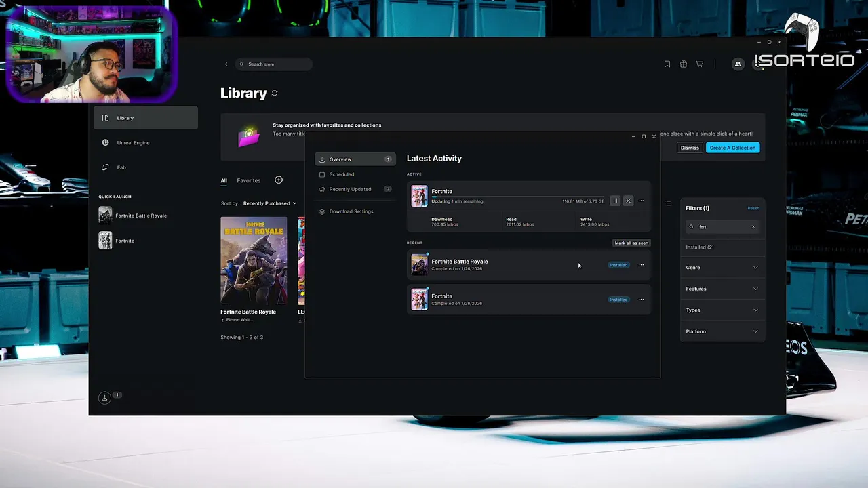The width and height of the screenshot is (868, 488).
Task: Open more options for the updating Fortnite
Action: pyautogui.click(x=641, y=201)
